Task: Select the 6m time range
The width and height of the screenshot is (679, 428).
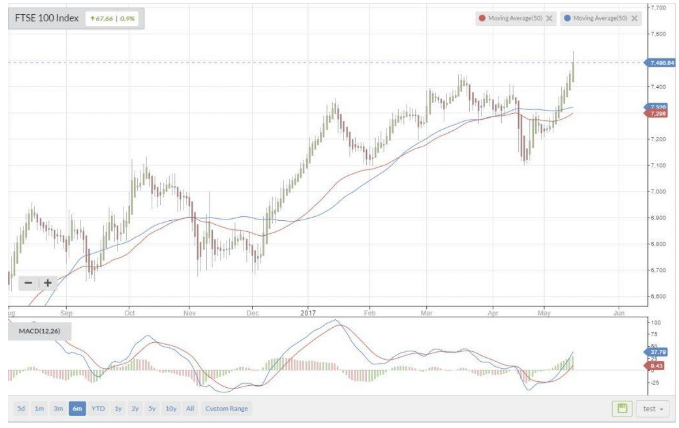Action: click(x=77, y=409)
